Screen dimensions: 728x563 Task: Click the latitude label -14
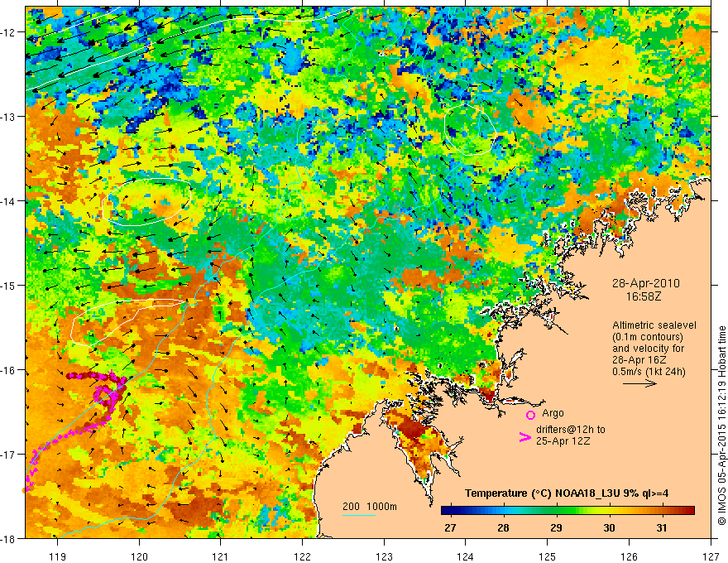9,201
